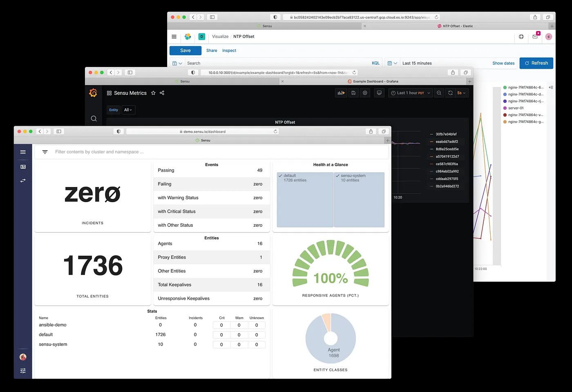Star the Sensu Metrics dashboard
This screenshot has width=572, height=392.
pyautogui.click(x=153, y=93)
